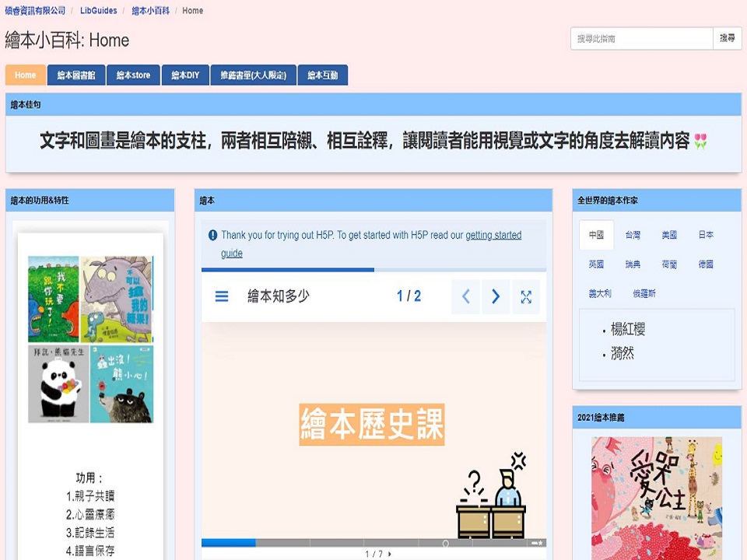
Task: Go to next page in 繪本知多少 book
Action: [496, 296]
